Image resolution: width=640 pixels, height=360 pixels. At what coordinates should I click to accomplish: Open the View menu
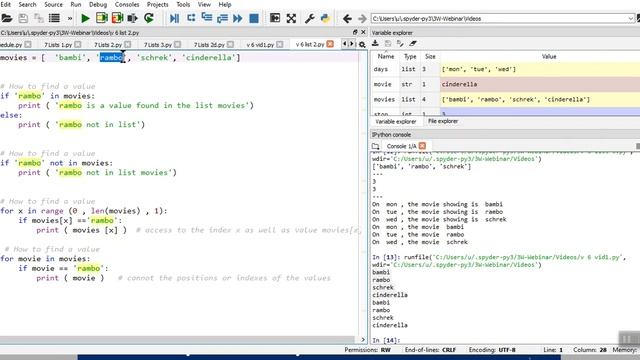point(204,4)
